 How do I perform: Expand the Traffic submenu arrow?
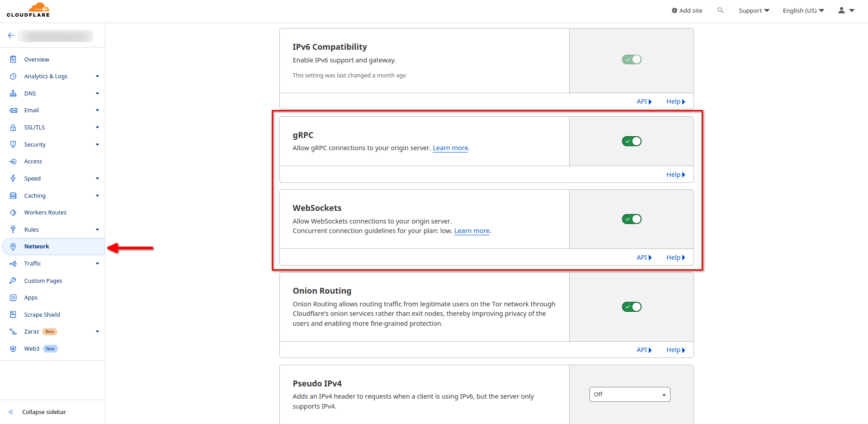click(97, 264)
